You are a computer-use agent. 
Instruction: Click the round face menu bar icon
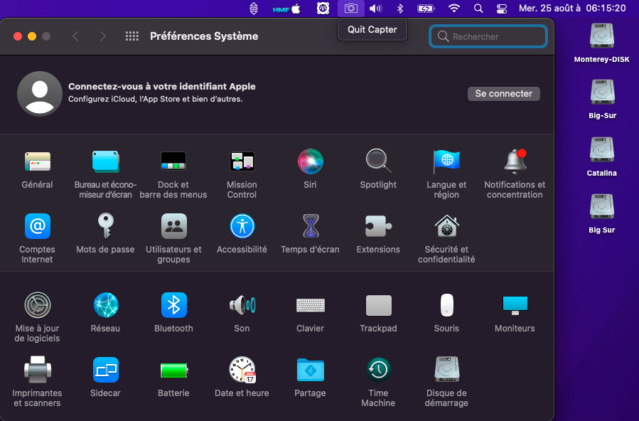point(323,8)
